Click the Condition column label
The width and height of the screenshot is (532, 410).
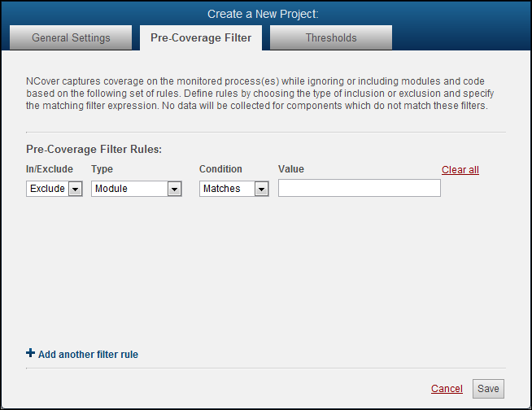tap(220, 169)
